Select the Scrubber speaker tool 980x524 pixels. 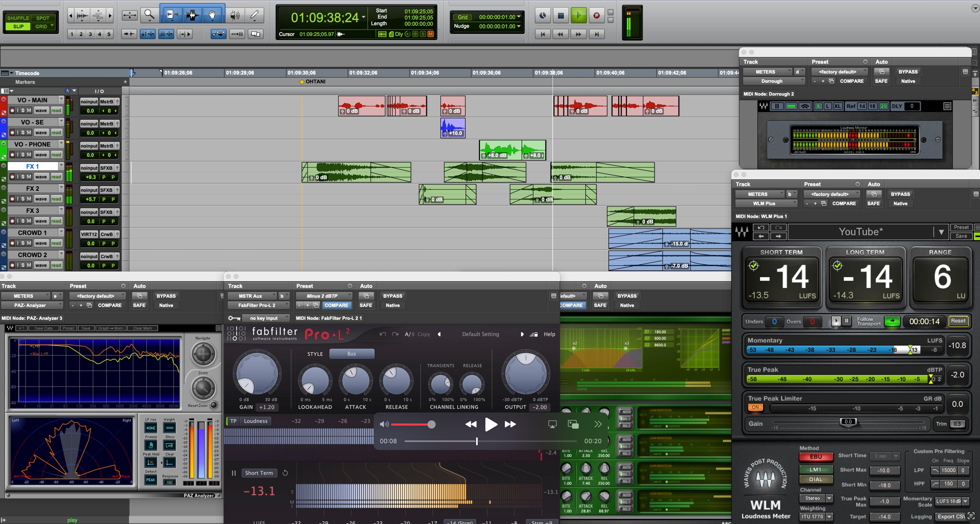[235, 15]
